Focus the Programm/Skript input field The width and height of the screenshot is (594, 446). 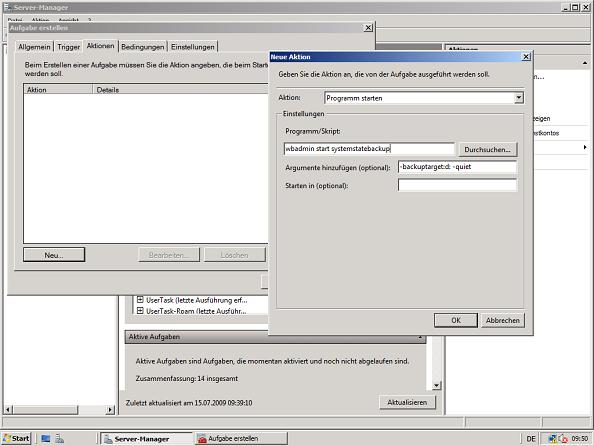click(x=369, y=149)
